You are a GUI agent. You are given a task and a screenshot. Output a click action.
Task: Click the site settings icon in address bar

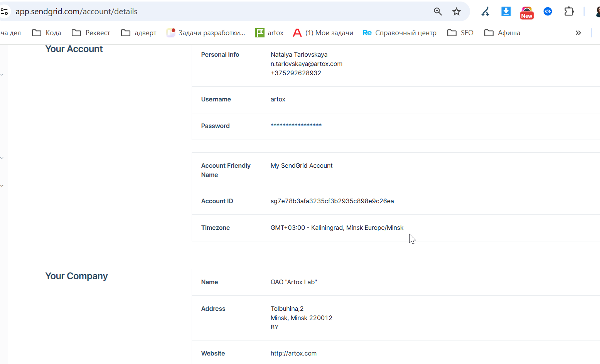(4, 12)
